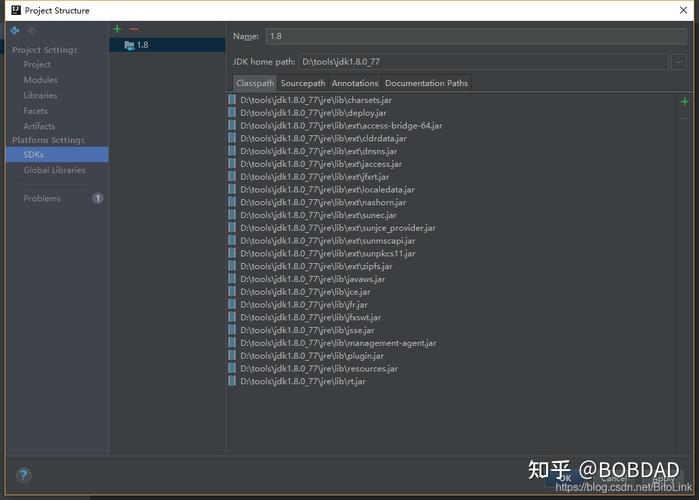Select the jfxswt.jar classpath entry
The height and width of the screenshot is (500, 699).
[x=311, y=317]
